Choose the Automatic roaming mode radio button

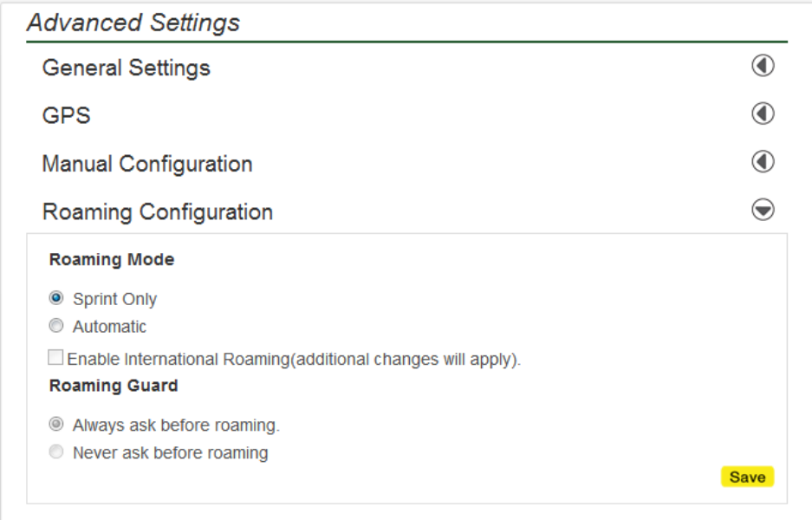click(56, 326)
